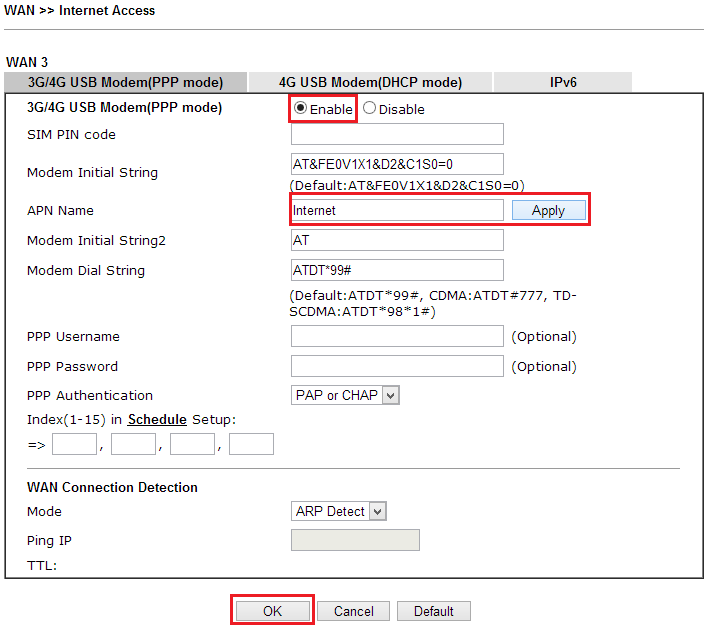This screenshot has height=625, width=716.
Task: Click the Cancel button
Action: (354, 611)
